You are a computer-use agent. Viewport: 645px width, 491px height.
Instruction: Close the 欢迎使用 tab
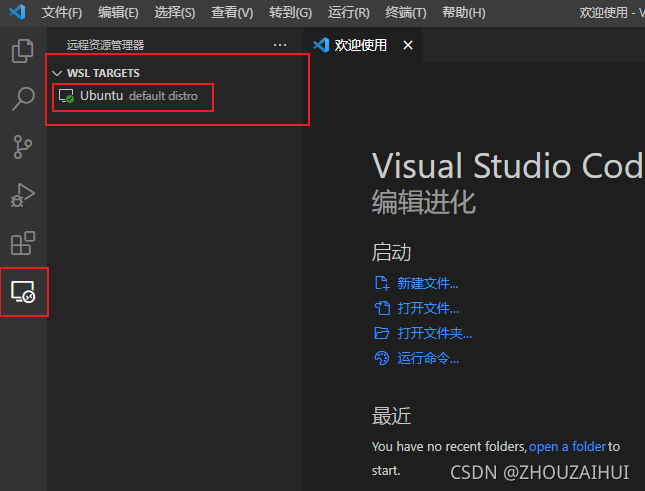click(408, 45)
